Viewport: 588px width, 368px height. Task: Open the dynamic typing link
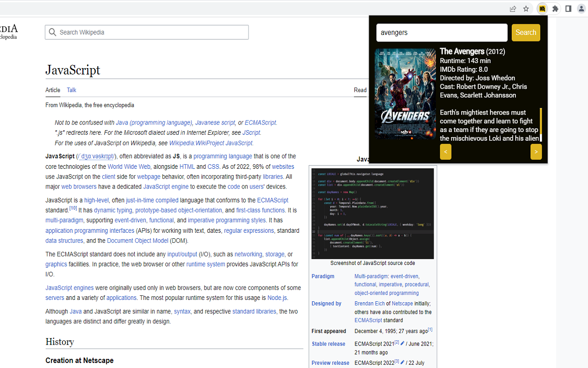113,210
